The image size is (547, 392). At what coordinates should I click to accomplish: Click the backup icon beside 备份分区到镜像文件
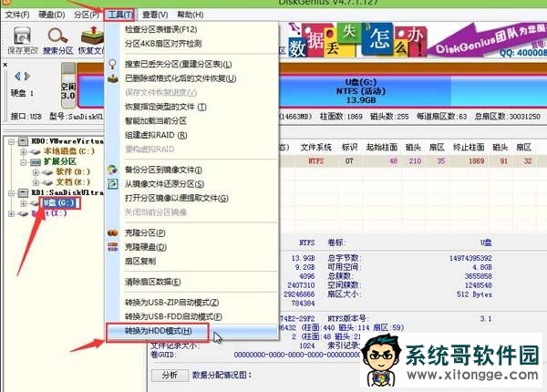click(112, 170)
